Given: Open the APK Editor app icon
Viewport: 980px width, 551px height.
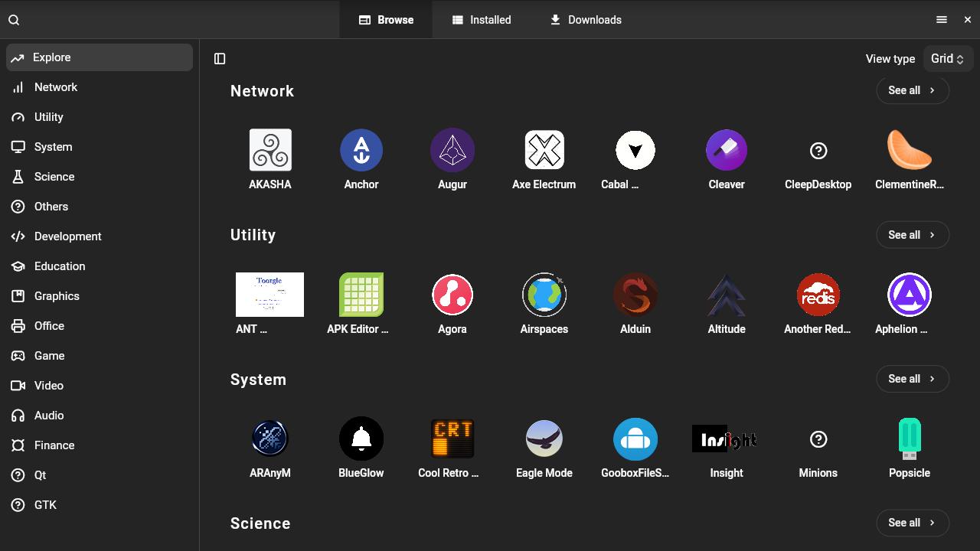Looking at the screenshot, I should (361, 295).
